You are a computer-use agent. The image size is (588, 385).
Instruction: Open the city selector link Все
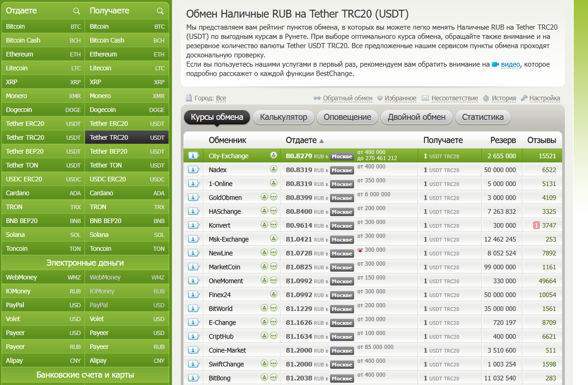[221, 98]
